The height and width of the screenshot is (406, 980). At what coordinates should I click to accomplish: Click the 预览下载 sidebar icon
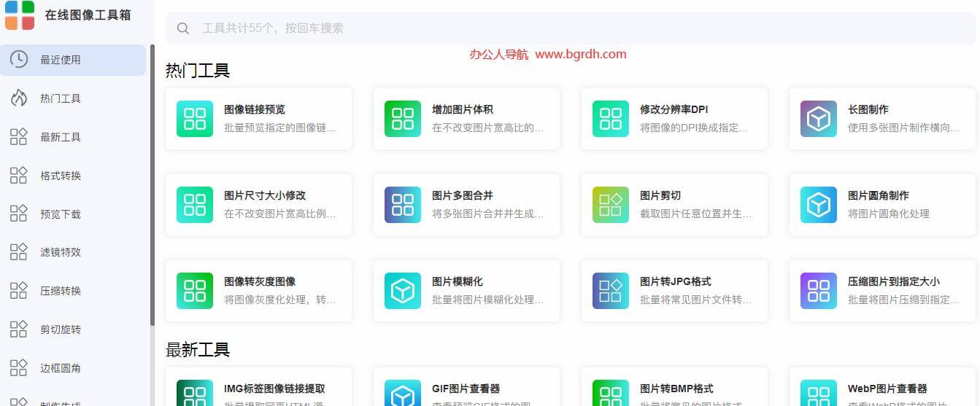point(19,214)
